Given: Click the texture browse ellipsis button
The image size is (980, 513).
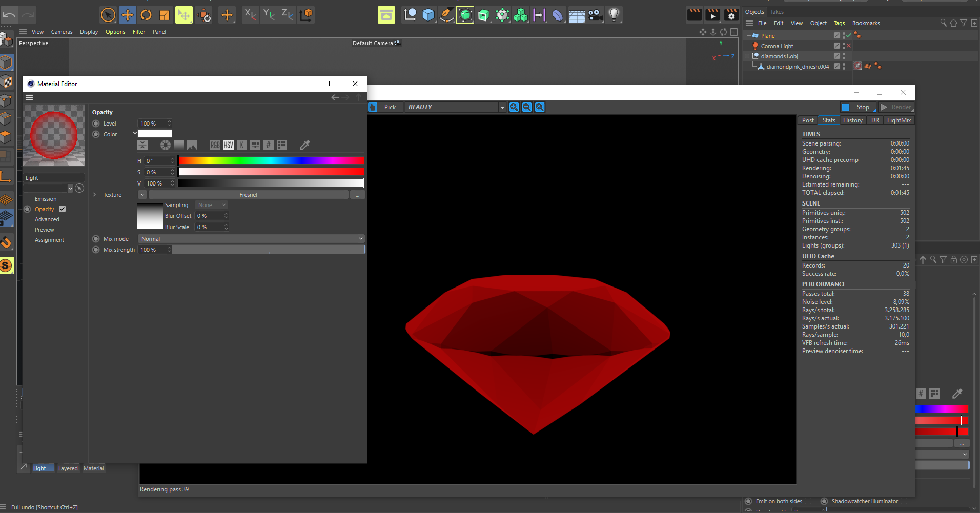Looking at the screenshot, I should tap(357, 195).
